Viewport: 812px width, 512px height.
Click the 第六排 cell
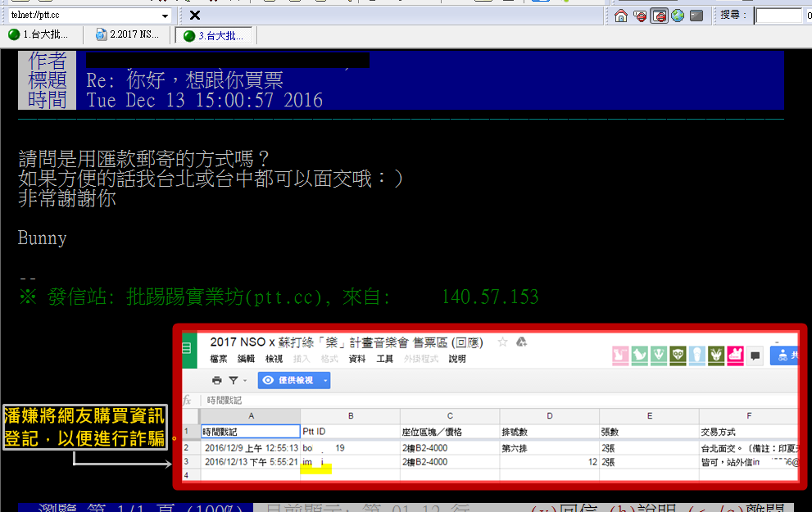(550, 448)
